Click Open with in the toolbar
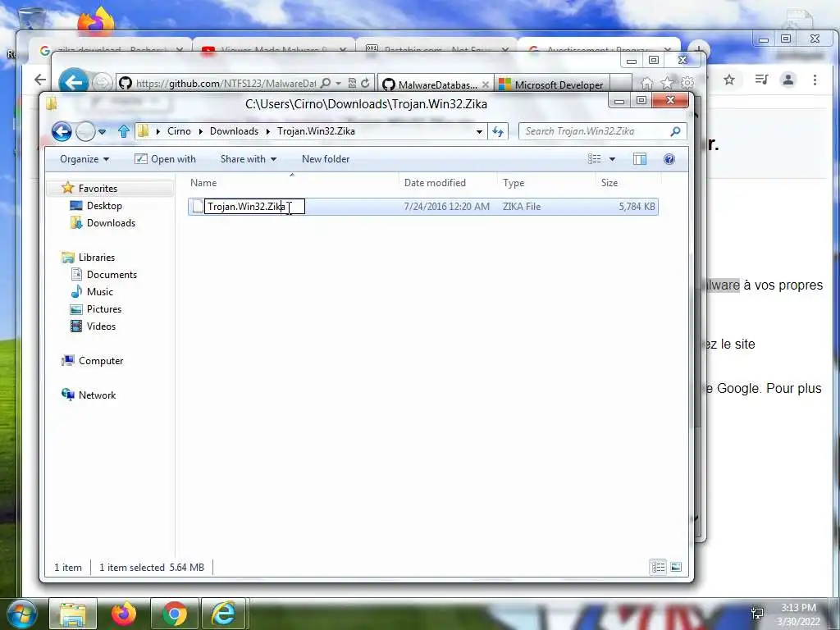840x630 pixels. (x=165, y=159)
